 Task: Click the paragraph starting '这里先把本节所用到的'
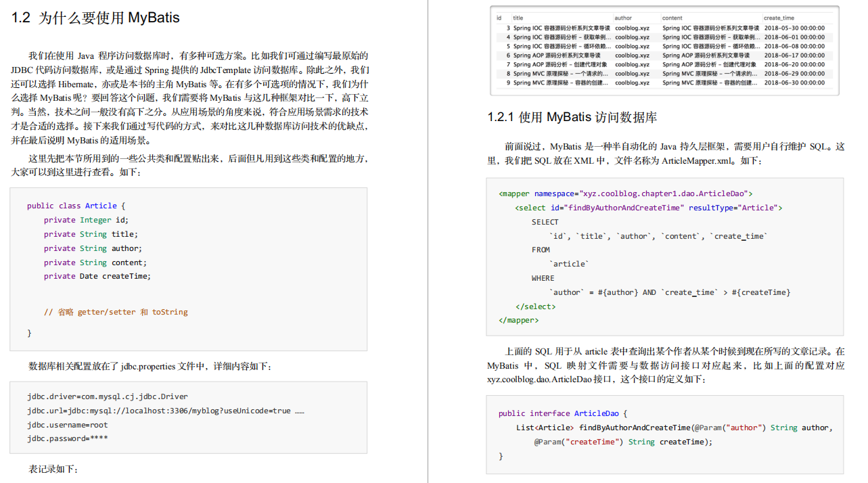(190, 166)
